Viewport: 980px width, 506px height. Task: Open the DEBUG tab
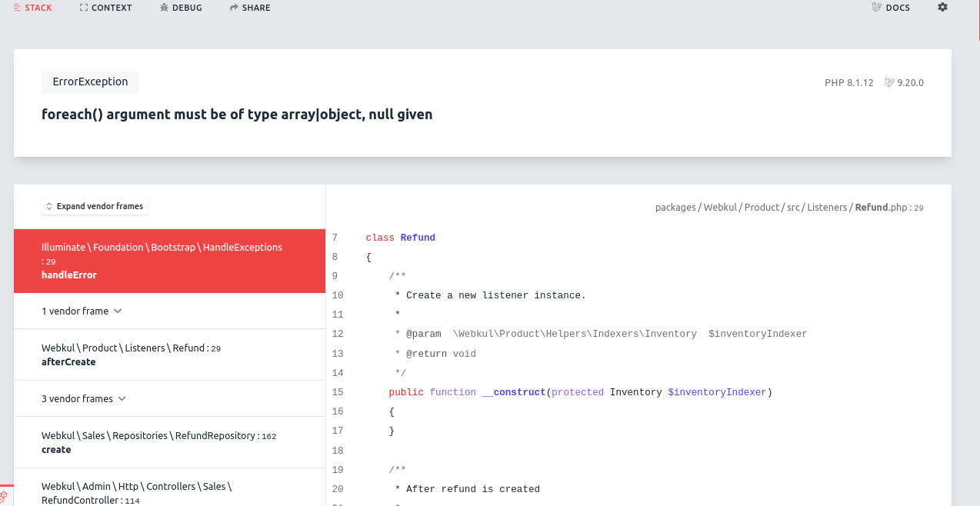point(181,8)
